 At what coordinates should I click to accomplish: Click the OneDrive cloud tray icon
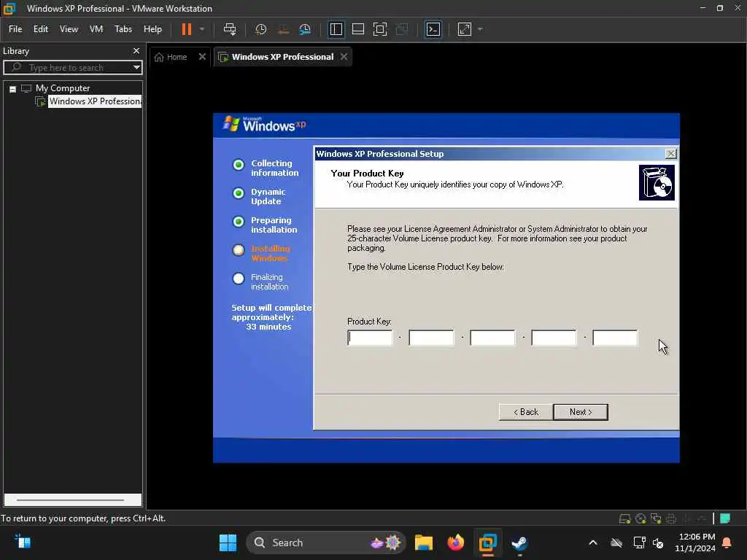[616, 542]
